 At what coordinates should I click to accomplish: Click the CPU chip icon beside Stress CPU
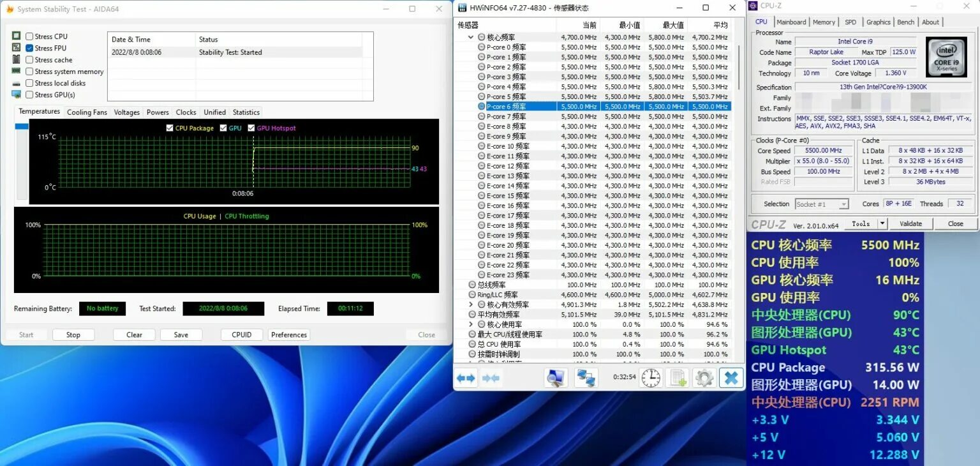(x=17, y=36)
